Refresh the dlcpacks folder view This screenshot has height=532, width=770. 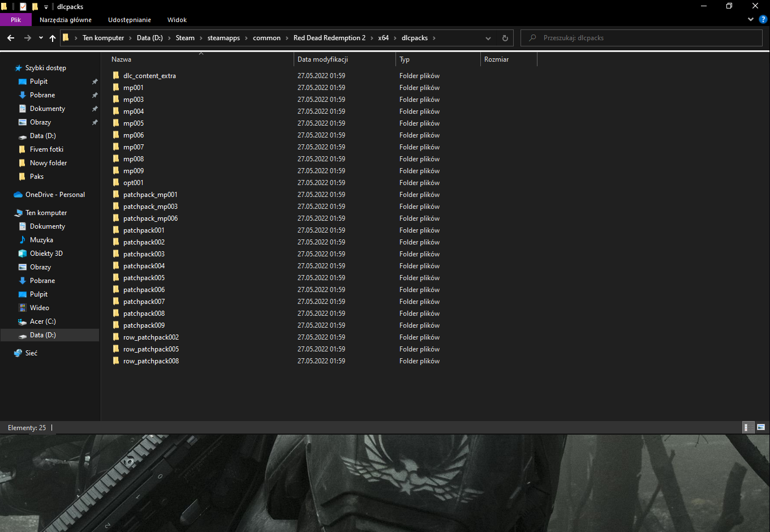click(505, 38)
